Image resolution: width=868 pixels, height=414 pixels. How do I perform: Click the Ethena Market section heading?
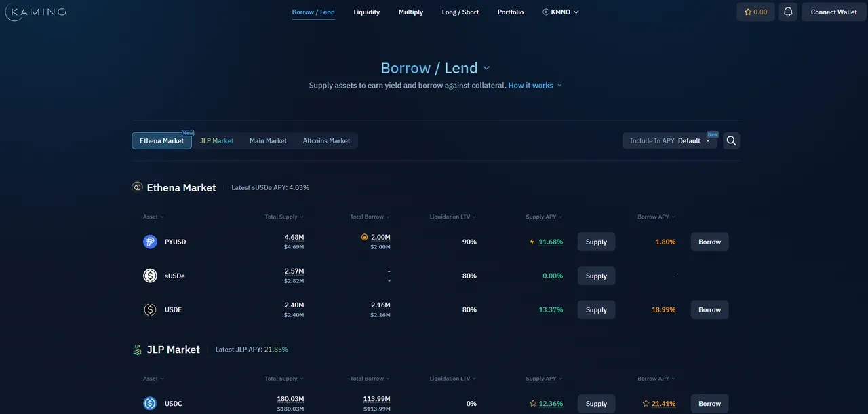181,187
